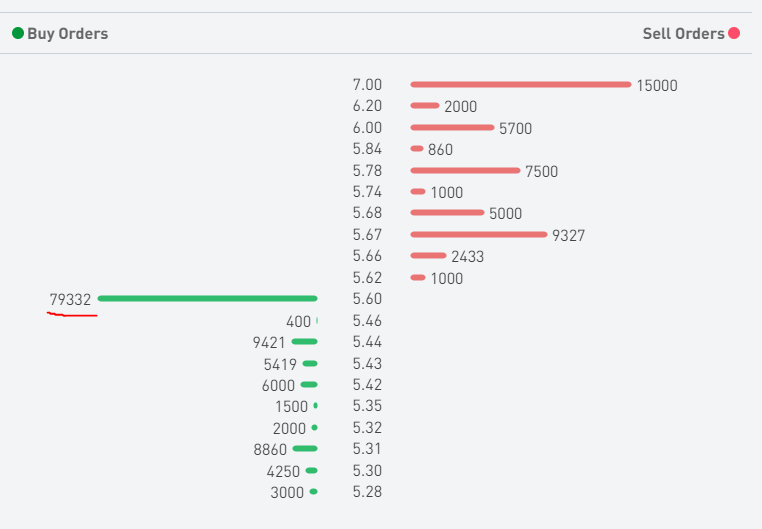Click the 9421 buy bar at 5.44
Image resolution: width=762 pixels, height=529 pixels.
coord(304,342)
